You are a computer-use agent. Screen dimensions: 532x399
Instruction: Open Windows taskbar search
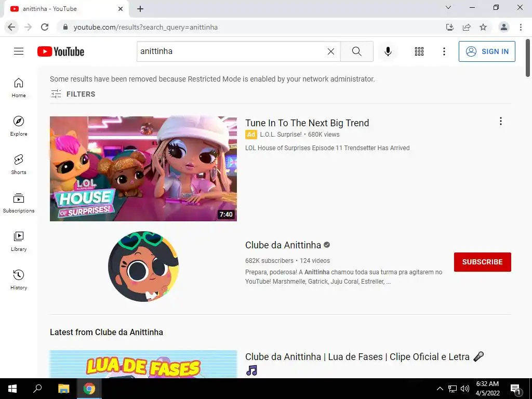tap(37, 389)
